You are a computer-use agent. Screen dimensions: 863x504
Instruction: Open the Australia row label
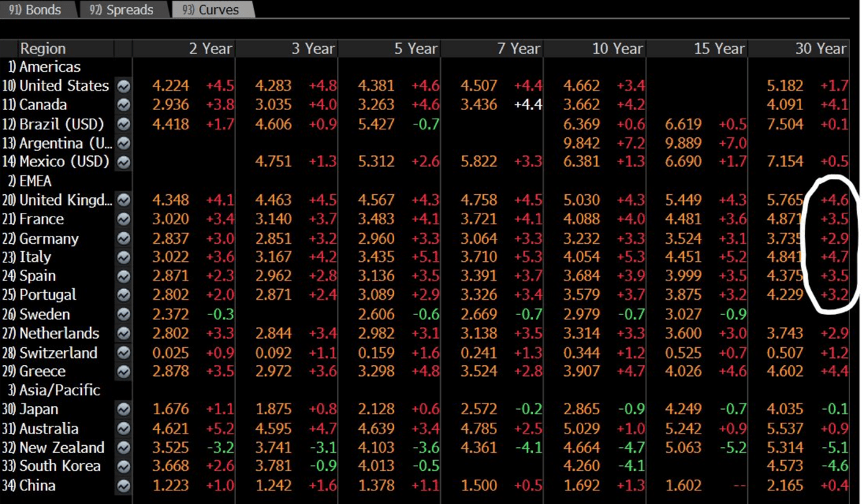coord(49,429)
